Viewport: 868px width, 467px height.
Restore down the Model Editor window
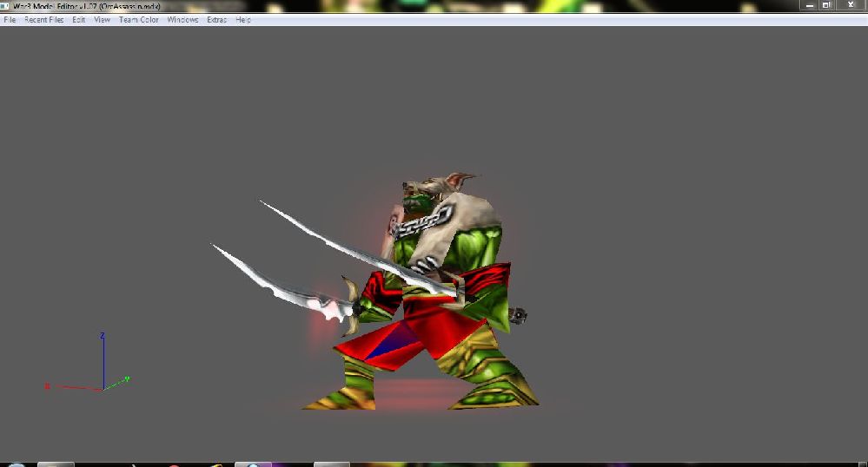coord(826,5)
